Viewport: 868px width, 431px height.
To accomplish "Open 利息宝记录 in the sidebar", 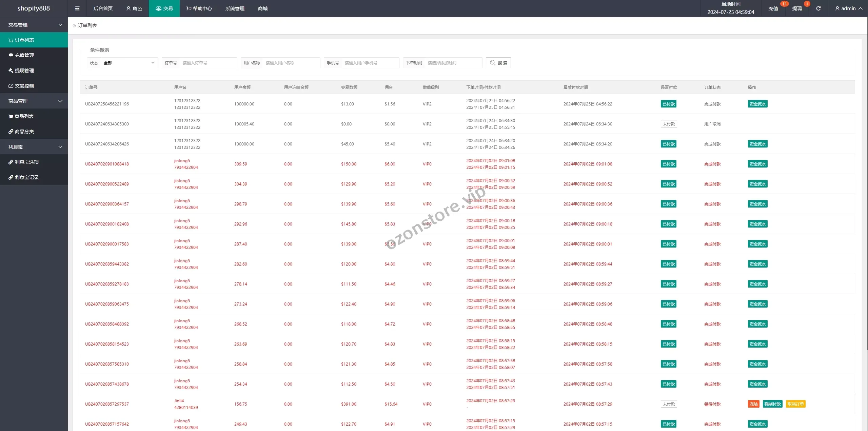I will [x=27, y=177].
